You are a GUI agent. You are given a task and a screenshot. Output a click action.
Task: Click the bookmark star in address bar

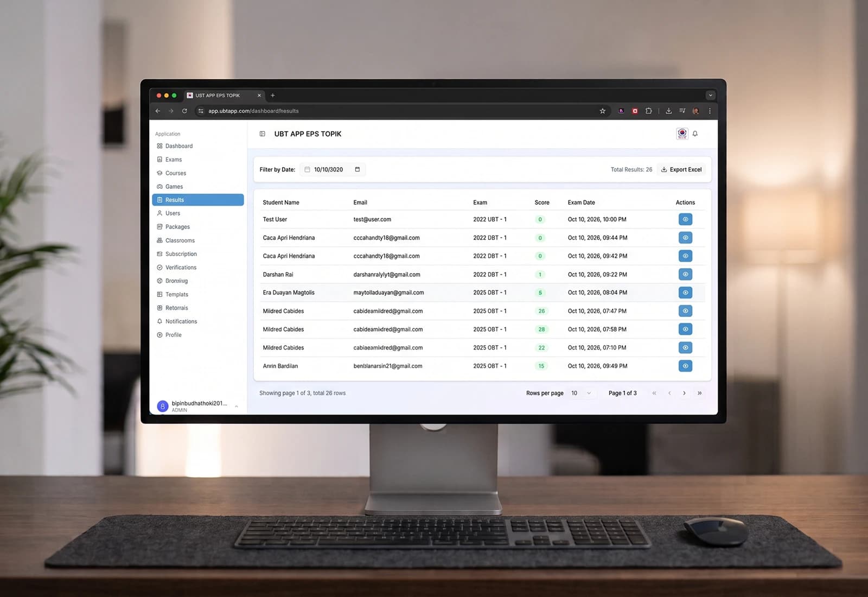point(602,111)
